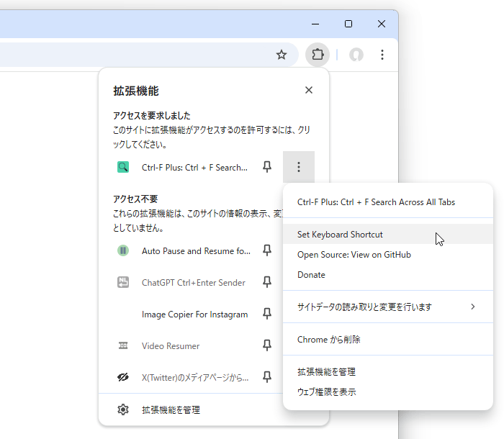Screen dimensions: 504x439
Task: Choose Set Keyboard Shortcut
Action: [388, 235]
